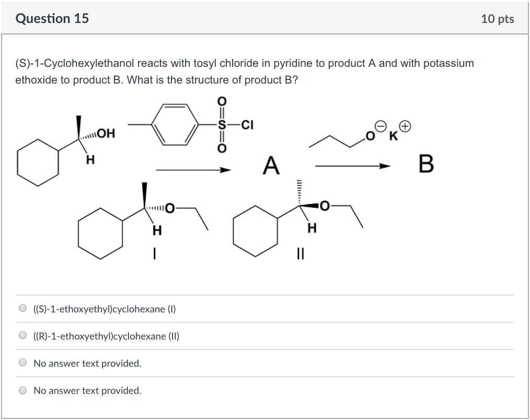
Task: Select the last No answer text provided option
Action: click(23, 390)
